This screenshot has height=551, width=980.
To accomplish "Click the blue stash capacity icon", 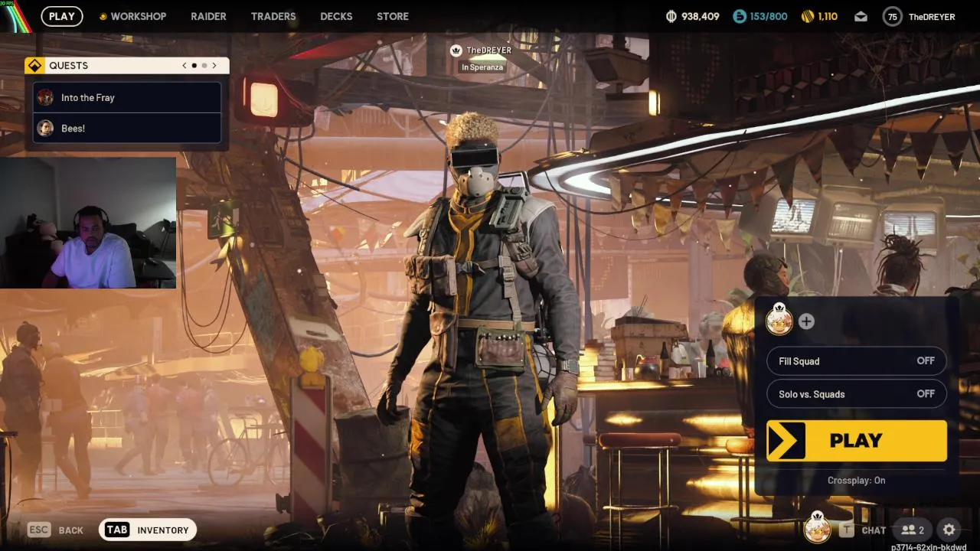I will click(739, 16).
